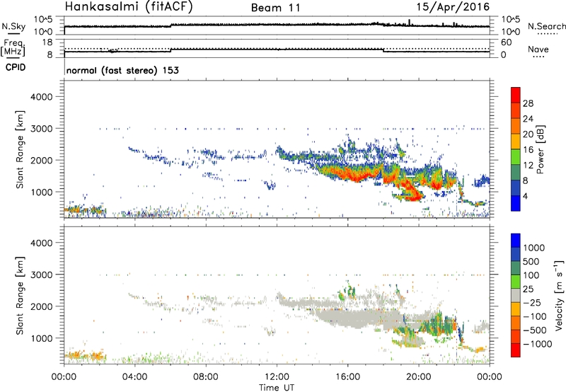Click 'Slant Range [km]' label of power panel

pyautogui.click(x=20, y=149)
